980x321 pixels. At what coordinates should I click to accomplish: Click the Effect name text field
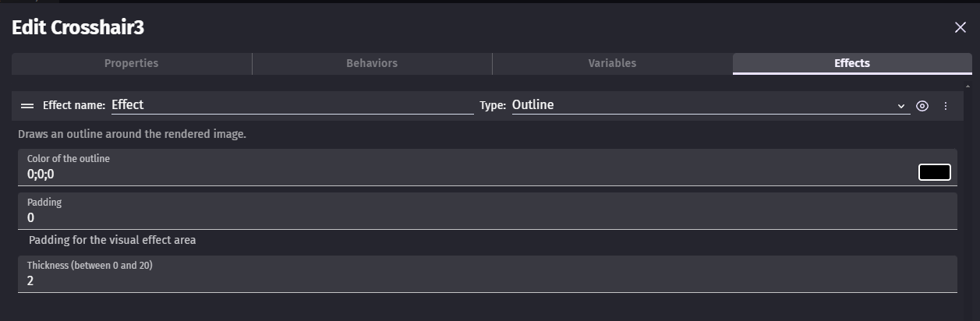point(292,105)
